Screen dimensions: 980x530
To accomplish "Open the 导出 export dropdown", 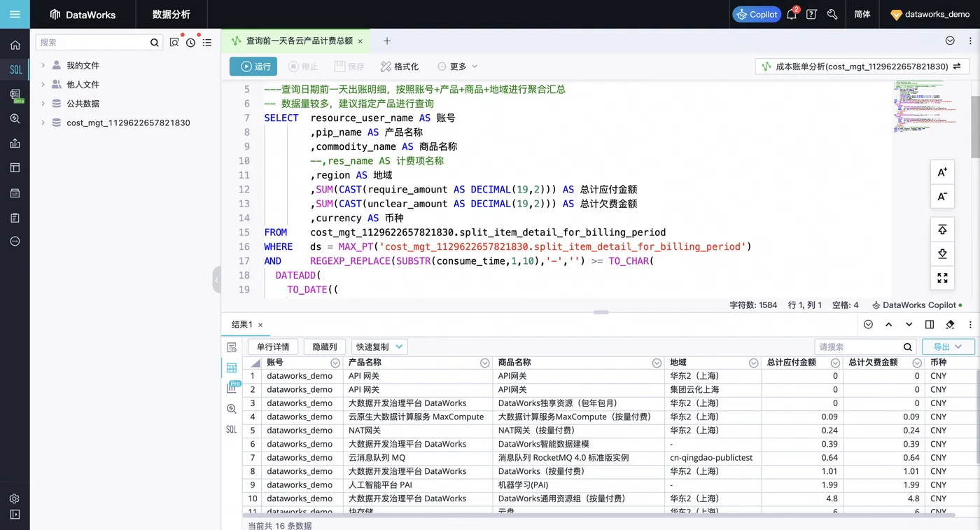I will (x=948, y=347).
